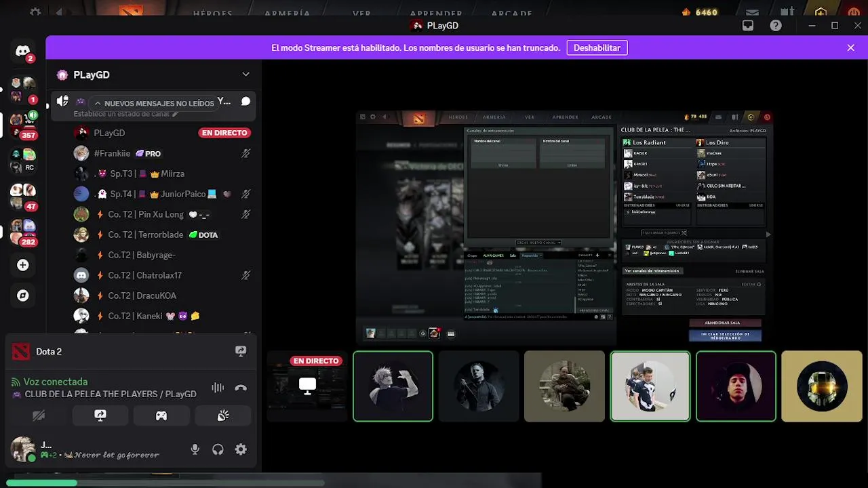
Task: Click the Voz conectada status text
Action: pos(56,382)
